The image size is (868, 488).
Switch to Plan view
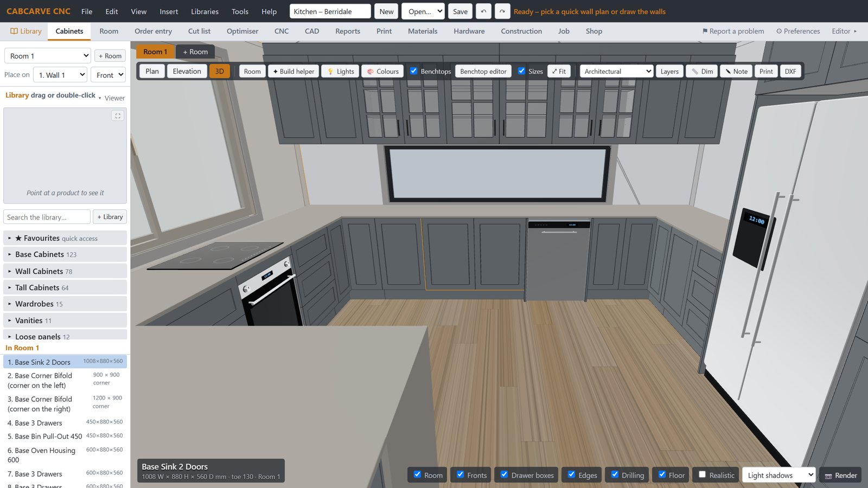tap(152, 71)
